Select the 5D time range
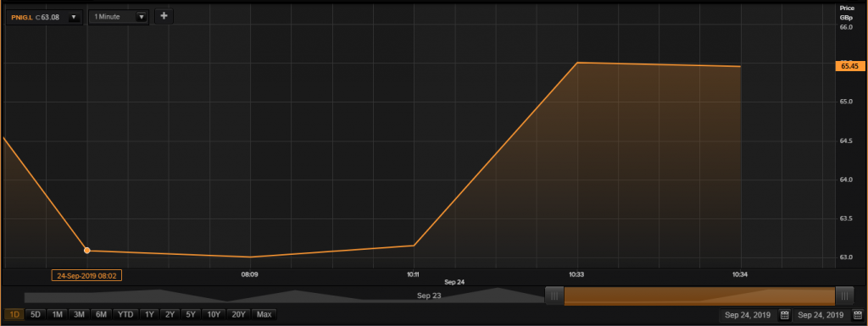Image resolution: width=868 pixels, height=326 pixels. pyautogui.click(x=36, y=315)
